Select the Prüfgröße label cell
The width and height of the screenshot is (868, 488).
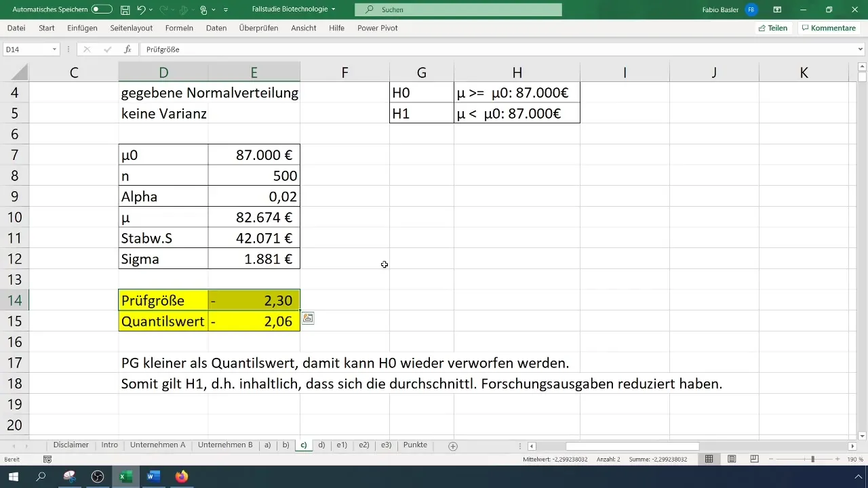(x=163, y=300)
